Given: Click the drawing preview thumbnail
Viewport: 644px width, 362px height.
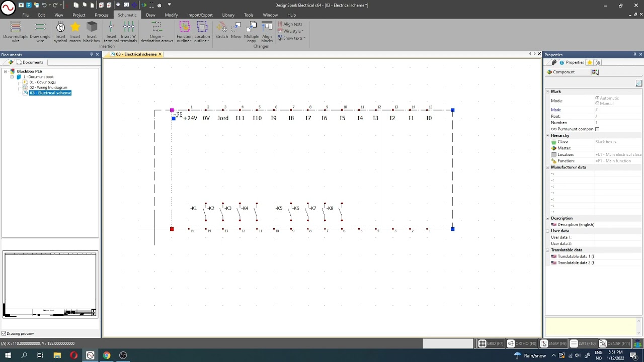Looking at the screenshot, I should tap(50, 285).
